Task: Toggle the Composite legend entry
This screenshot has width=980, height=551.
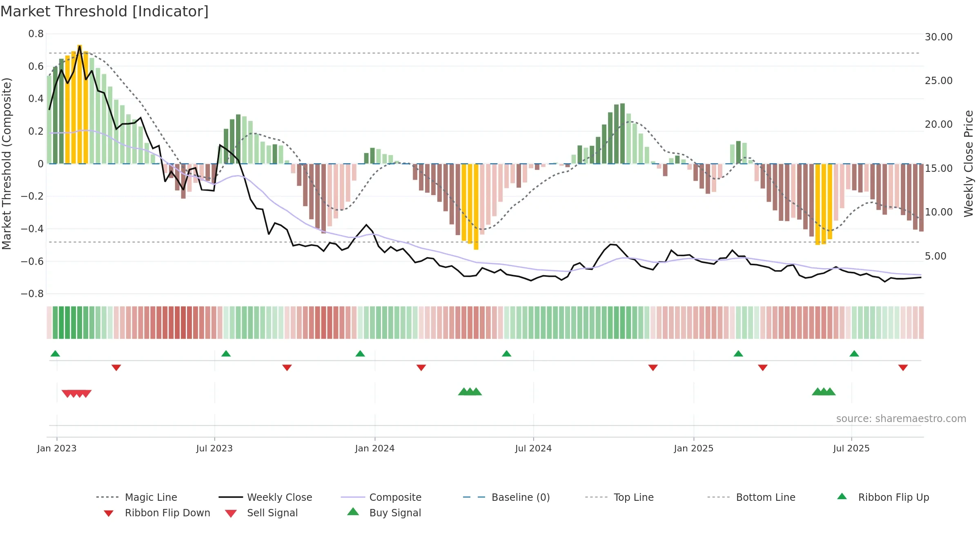Action: click(381, 497)
